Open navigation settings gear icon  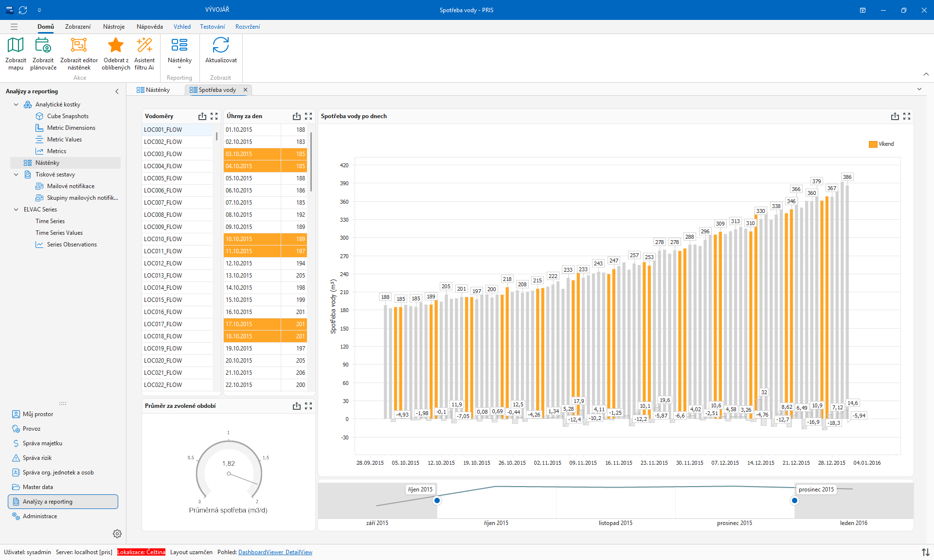tap(117, 534)
